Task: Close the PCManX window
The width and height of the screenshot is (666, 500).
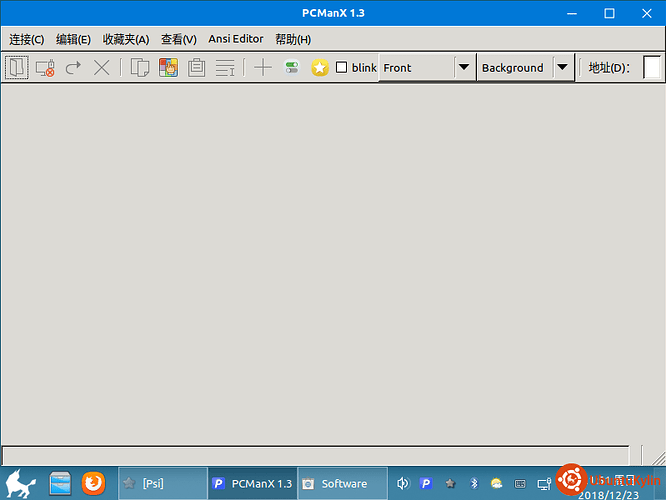Action: (646, 14)
